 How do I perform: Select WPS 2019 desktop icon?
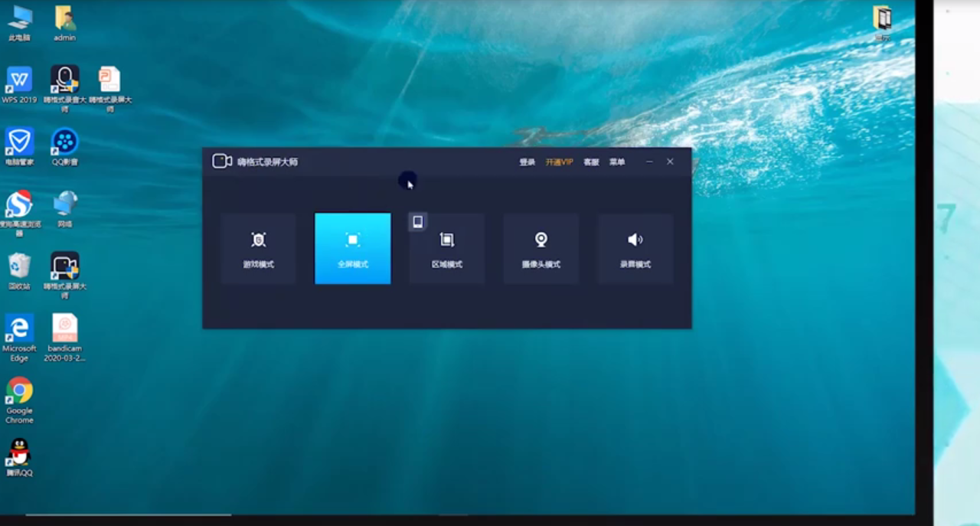coord(19,85)
